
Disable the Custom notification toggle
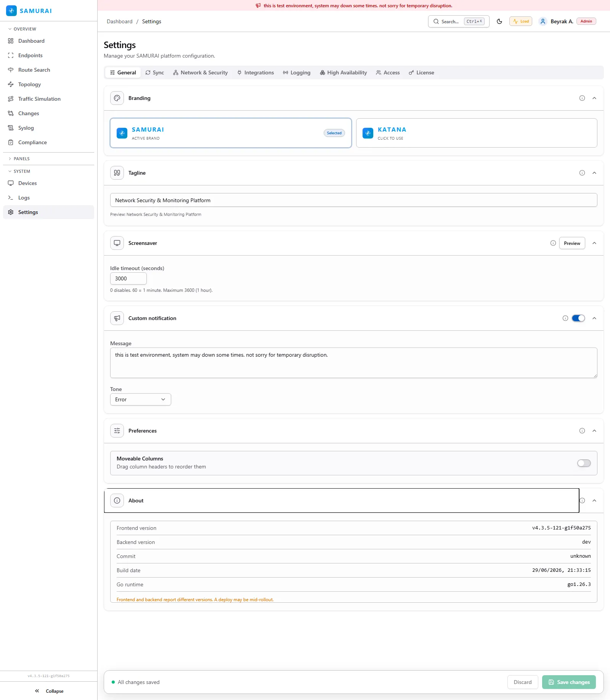(x=578, y=318)
